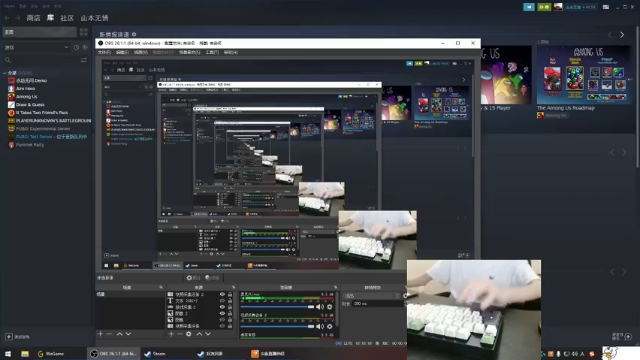Show the hidden text source via eye icon

222,300
